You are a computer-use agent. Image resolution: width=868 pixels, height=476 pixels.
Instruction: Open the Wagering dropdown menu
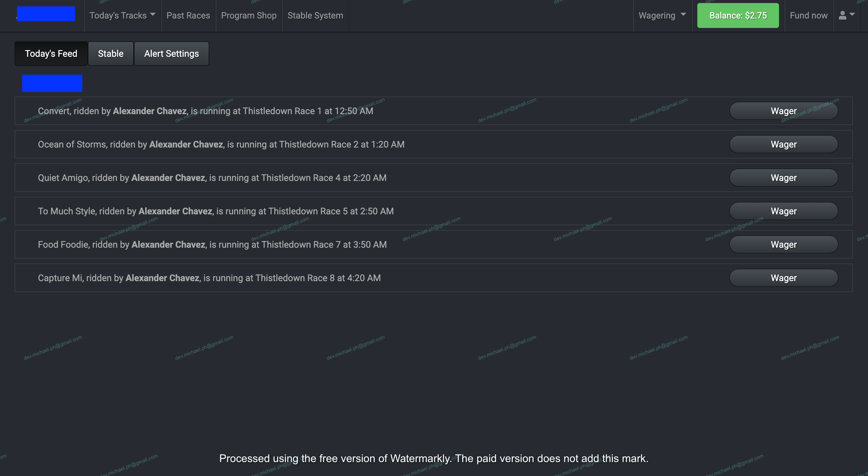click(662, 15)
